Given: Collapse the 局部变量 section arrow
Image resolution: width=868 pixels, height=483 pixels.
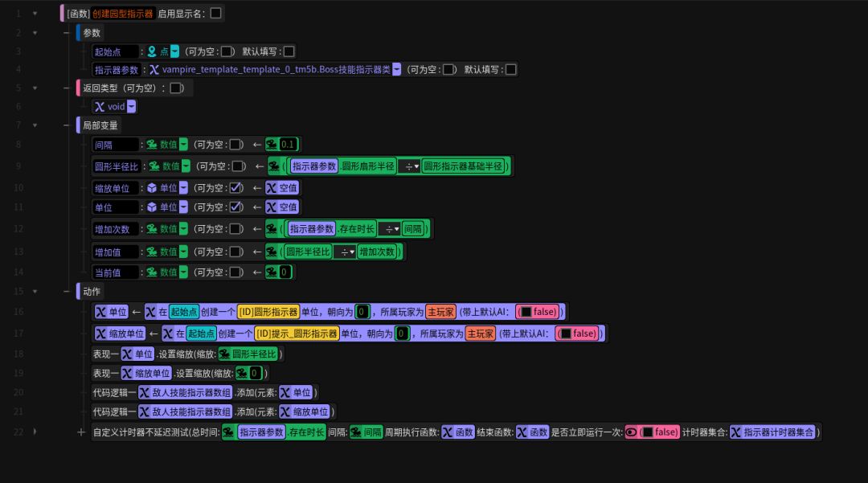Looking at the screenshot, I should coord(35,125).
